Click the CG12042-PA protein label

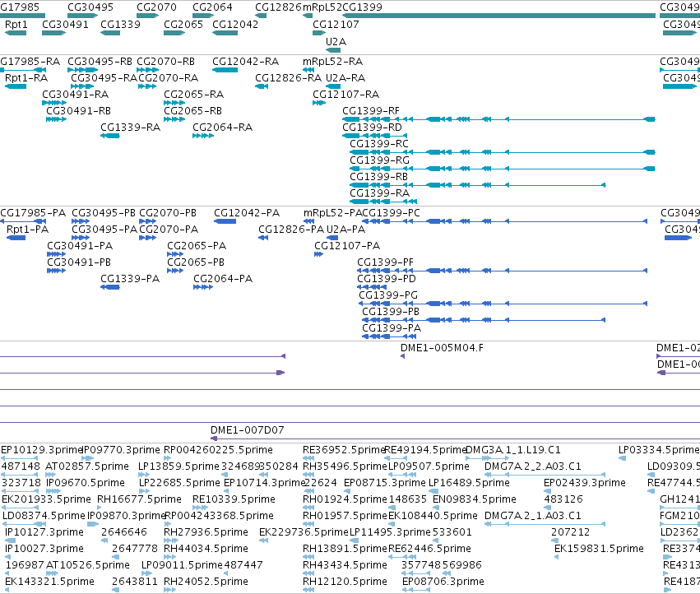coord(247,213)
